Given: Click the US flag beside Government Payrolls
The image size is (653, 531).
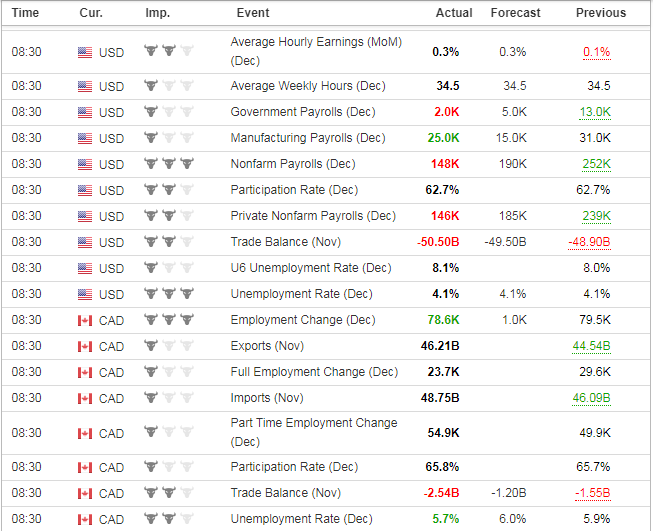Looking at the screenshot, I should click(x=84, y=112).
